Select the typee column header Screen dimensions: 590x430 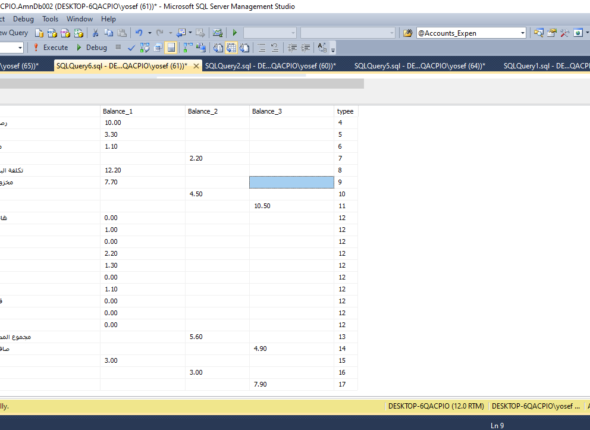(x=345, y=111)
